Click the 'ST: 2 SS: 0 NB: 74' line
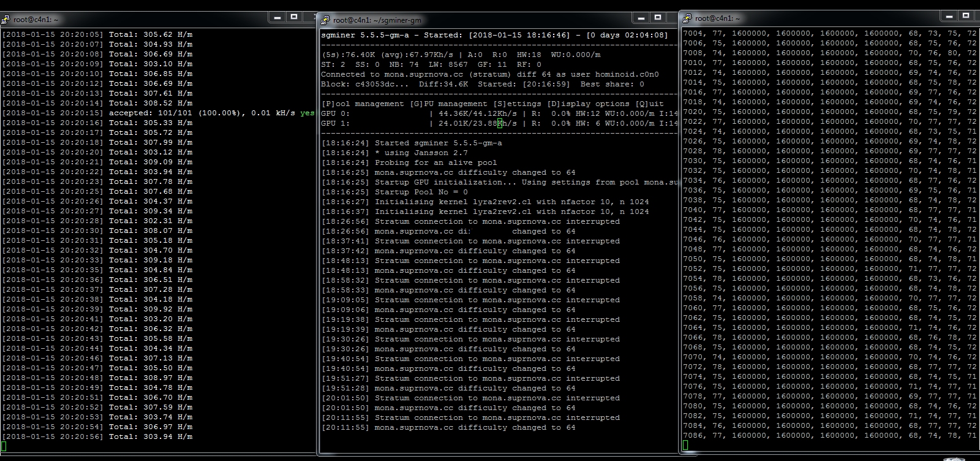 pos(431,64)
